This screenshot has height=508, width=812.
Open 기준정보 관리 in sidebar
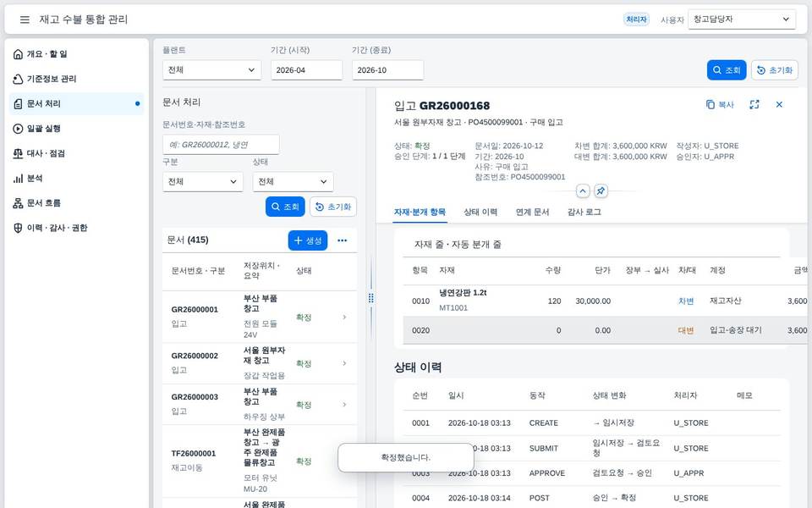click(77, 79)
